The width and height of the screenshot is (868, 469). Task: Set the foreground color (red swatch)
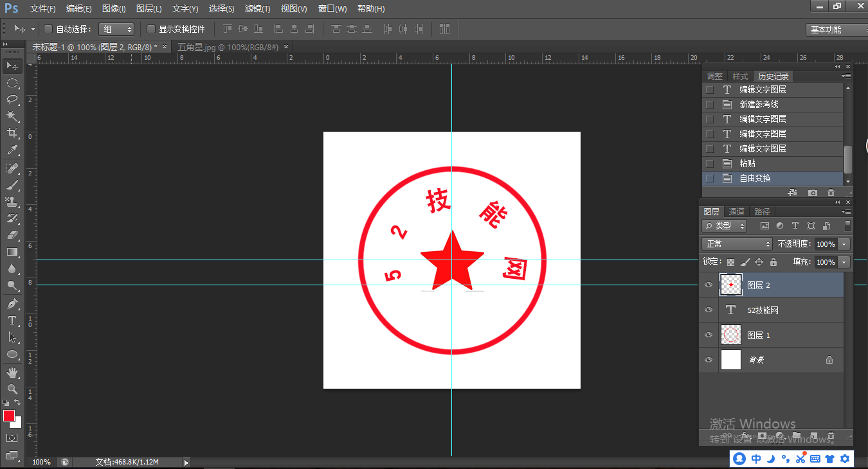[x=8, y=416]
